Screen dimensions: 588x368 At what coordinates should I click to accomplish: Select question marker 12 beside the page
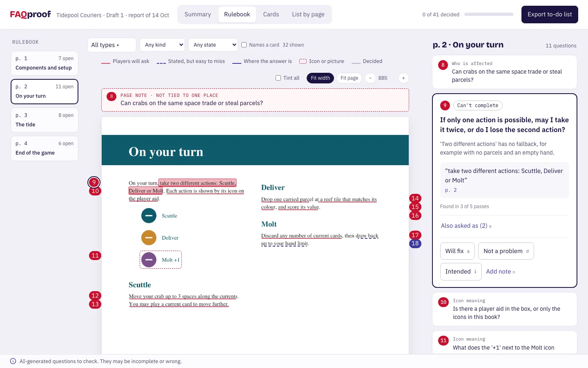point(95,296)
